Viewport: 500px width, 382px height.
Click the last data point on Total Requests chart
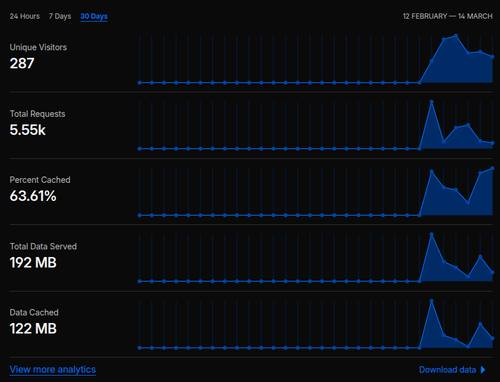pos(492,143)
